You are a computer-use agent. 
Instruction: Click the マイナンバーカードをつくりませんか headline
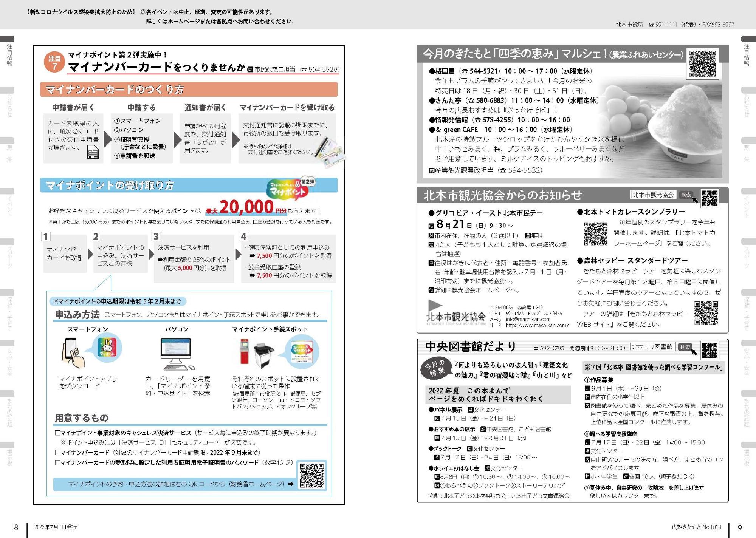(157, 67)
